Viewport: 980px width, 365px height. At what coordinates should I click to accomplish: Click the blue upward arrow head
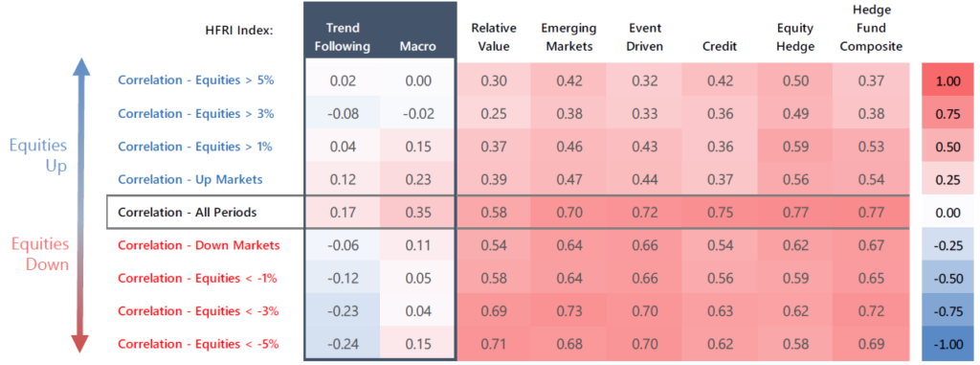tap(82, 68)
